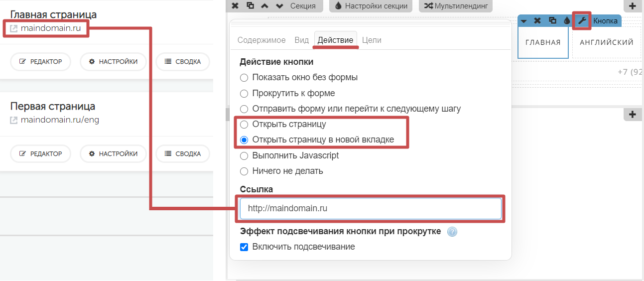Uncheck Включить подсвечивание checkbox
Image resolution: width=644 pixels, height=281 pixels.
coord(244,247)
